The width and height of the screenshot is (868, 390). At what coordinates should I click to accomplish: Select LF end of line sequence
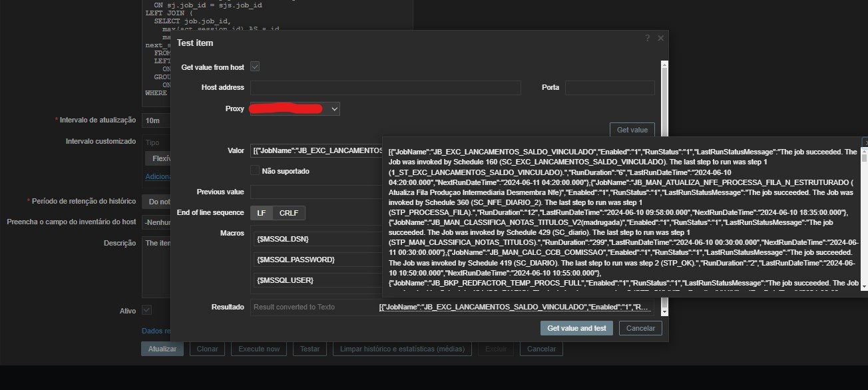tap(262, 213)
